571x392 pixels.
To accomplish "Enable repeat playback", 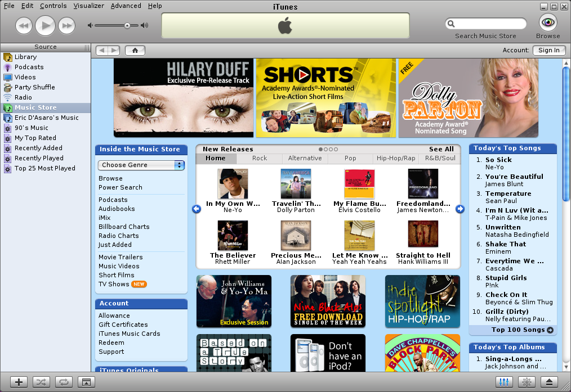I will click(x=64, y=382).
